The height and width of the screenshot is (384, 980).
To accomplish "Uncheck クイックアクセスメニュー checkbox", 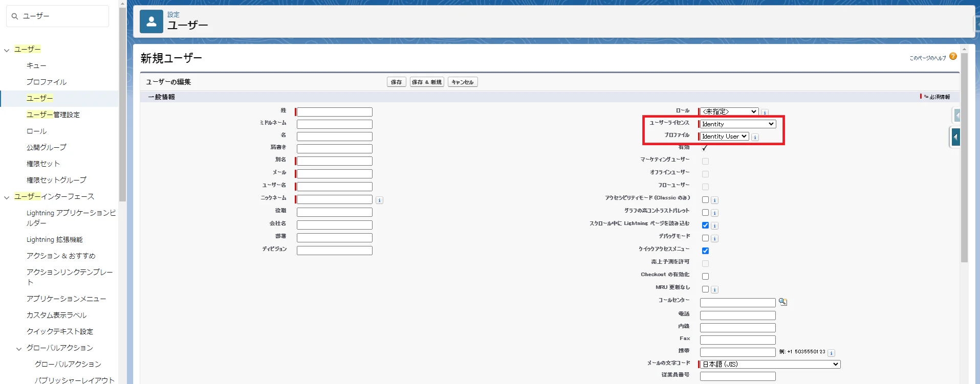I will [x=705, y=251].
